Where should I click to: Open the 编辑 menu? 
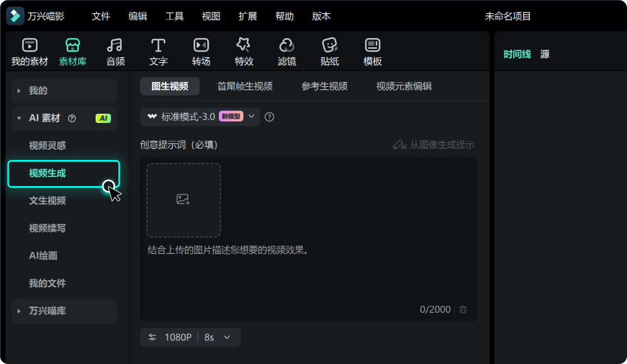coord(138,16)
